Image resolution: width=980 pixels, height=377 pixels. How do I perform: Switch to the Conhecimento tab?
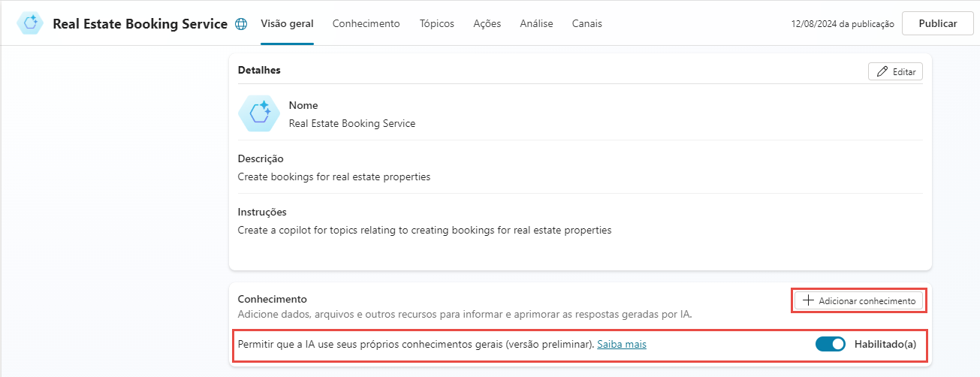click(366, 24)
